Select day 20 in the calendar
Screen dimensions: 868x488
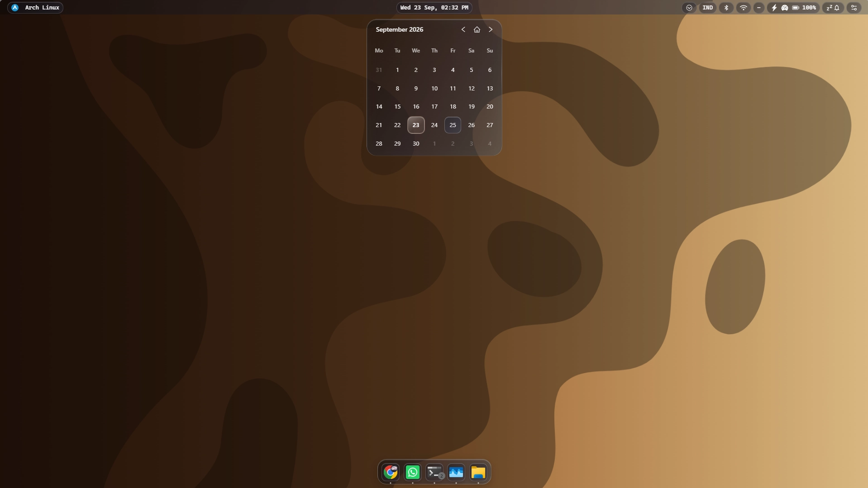click(490, 107)
